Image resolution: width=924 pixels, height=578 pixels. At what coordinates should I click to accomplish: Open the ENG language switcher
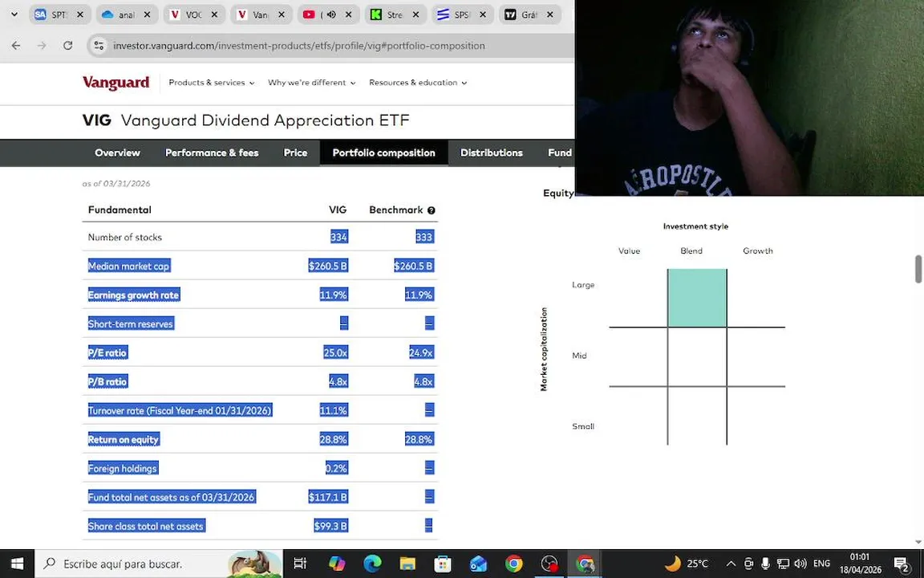[821, 564]
